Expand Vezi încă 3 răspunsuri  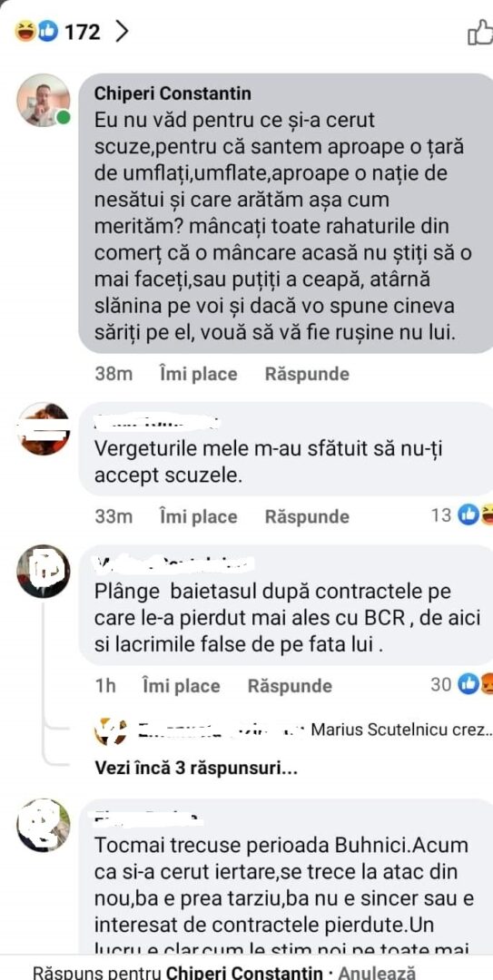point(196,769)
